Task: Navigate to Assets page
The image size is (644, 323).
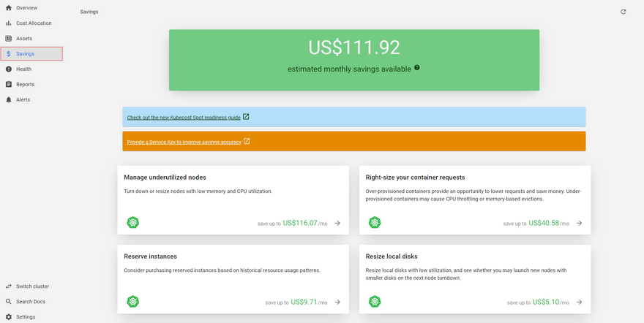Action: point(24,39)
